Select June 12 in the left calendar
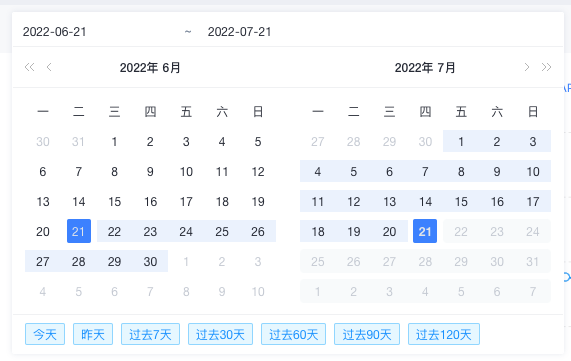Image resolution: width=571 pixels, height=361 pixels. [258, 171]
